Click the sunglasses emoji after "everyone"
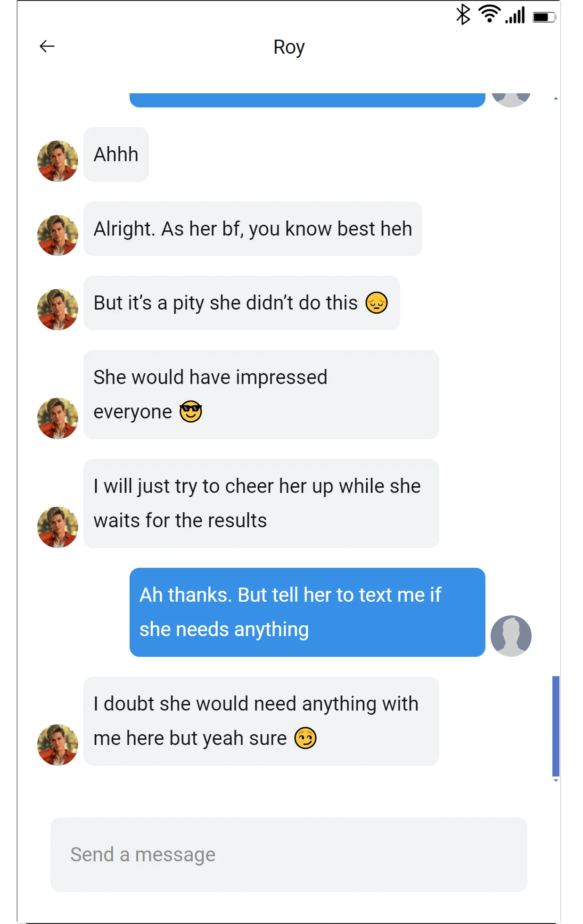 click(191, 411)
